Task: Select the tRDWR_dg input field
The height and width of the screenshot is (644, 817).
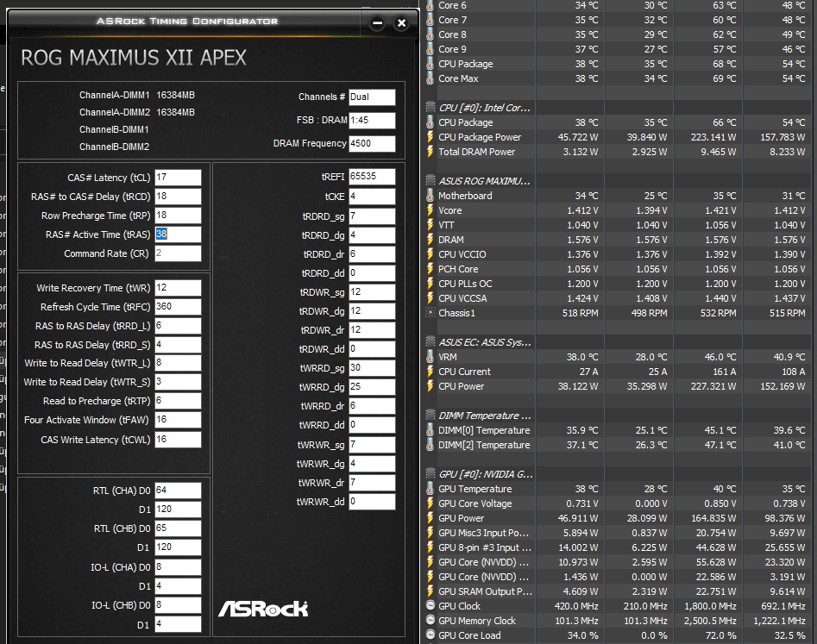Action: click(372, 311)
